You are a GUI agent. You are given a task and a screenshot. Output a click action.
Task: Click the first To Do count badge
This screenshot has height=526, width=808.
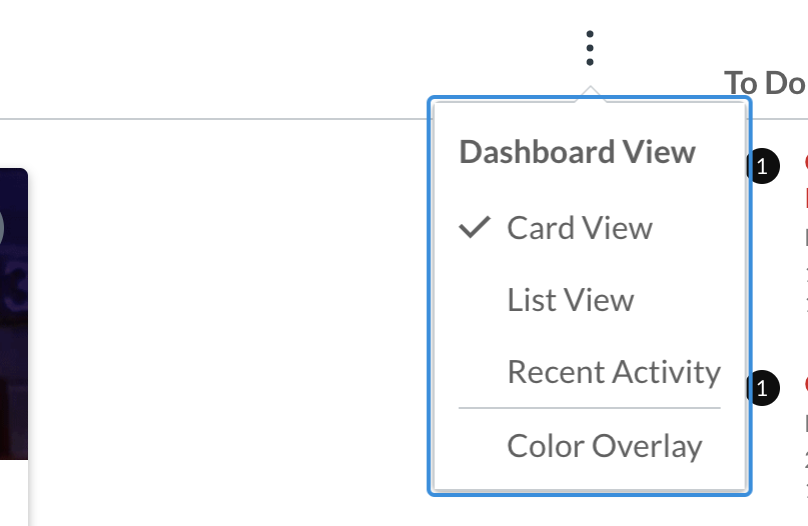point(762,167)
